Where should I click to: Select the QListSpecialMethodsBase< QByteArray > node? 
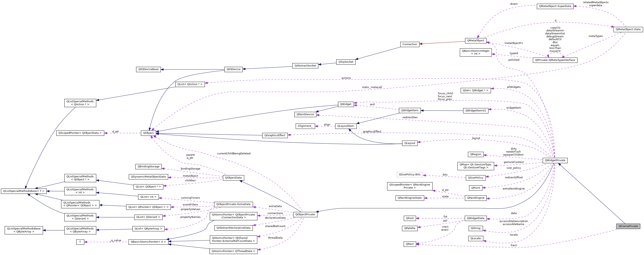coord(24,230)
